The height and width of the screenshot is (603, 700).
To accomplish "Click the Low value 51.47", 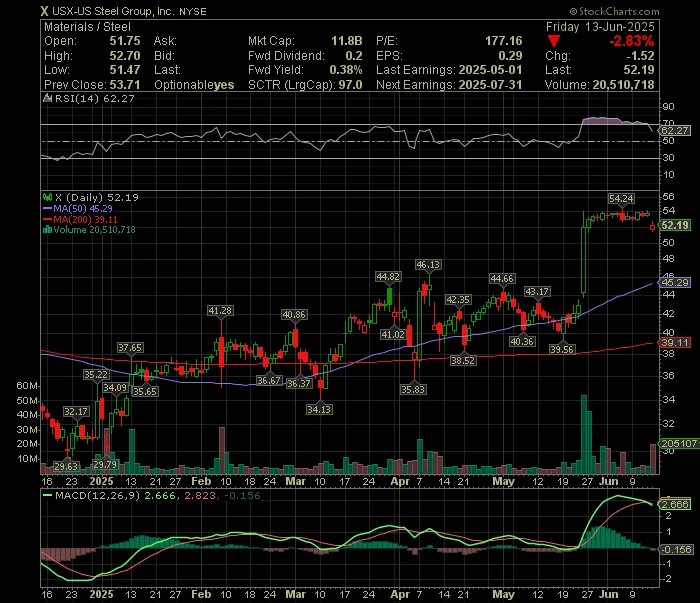I will pos(125,70).
